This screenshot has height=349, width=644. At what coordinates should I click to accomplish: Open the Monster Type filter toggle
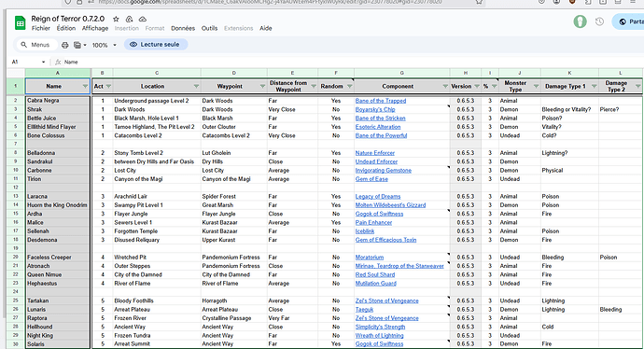click(536, 86)
